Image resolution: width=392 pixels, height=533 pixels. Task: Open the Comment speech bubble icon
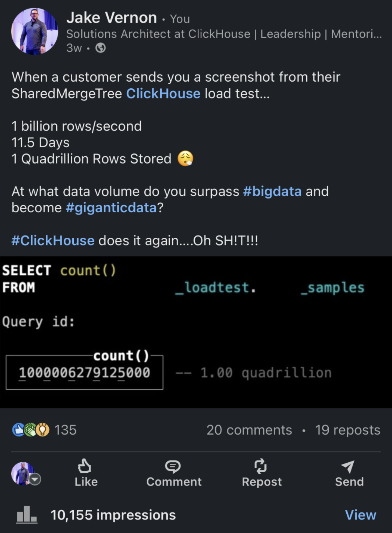[173, 467]
